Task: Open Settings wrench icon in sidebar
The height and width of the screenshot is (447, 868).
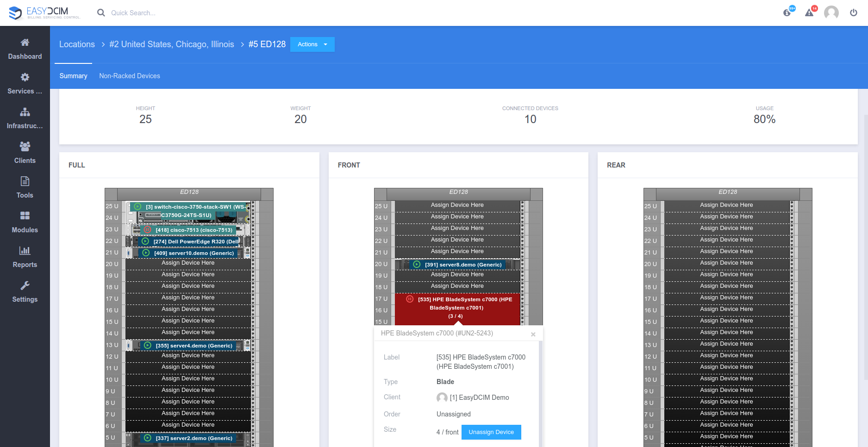Action: pyautogui.click(x=25, y=285)
